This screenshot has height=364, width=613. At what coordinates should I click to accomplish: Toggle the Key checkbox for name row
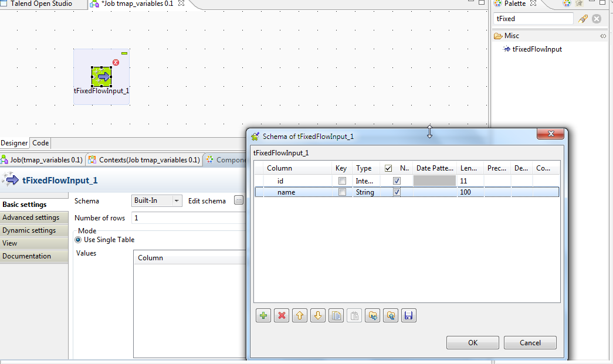tap(342, 192)
